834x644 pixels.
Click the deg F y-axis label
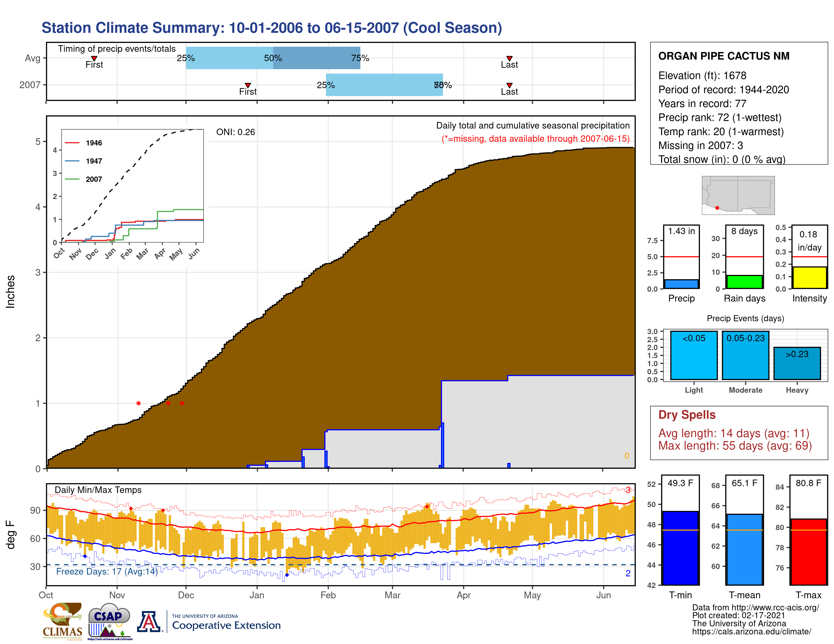(10, 535)
